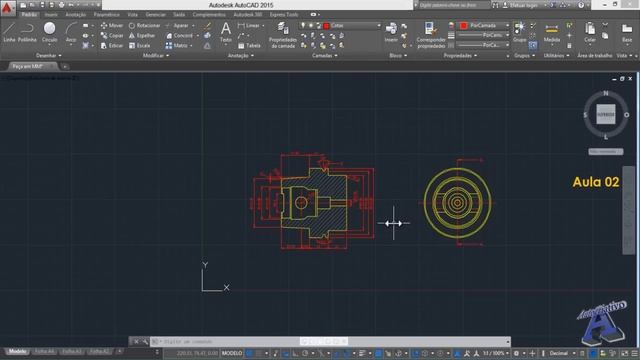Click the Matriz (Array) tool
The width and height of the screenshot is (640, 360).
pos(177,46)
